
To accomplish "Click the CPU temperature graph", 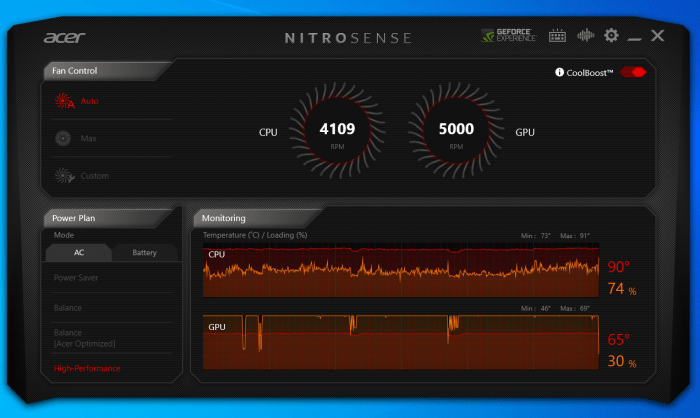I will 401,270.
